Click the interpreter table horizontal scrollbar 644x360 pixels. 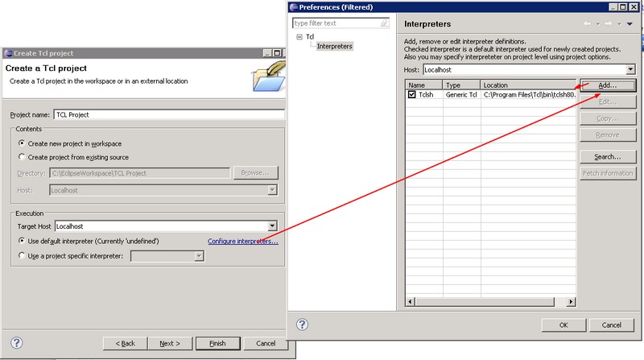click(x=489, y=301)
